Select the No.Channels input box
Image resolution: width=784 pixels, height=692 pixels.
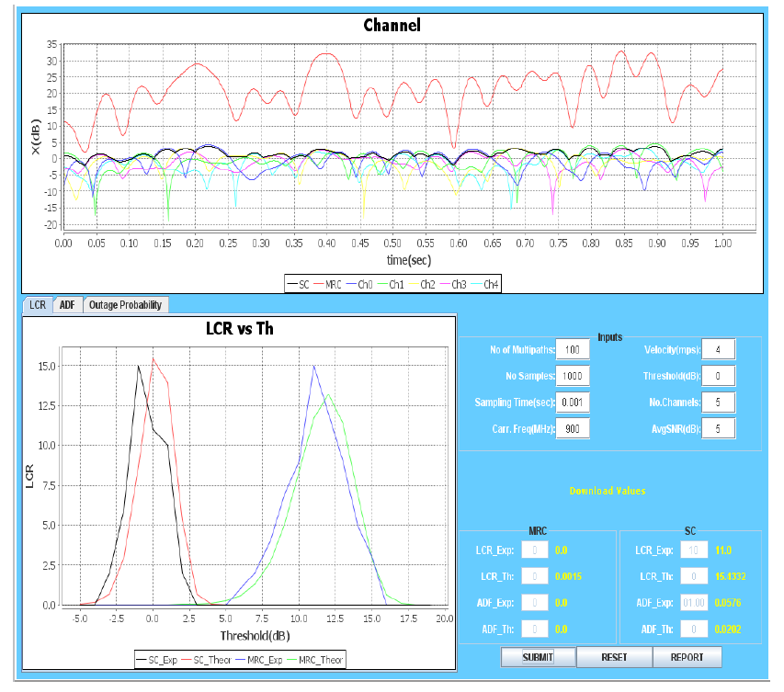[717, 403]
